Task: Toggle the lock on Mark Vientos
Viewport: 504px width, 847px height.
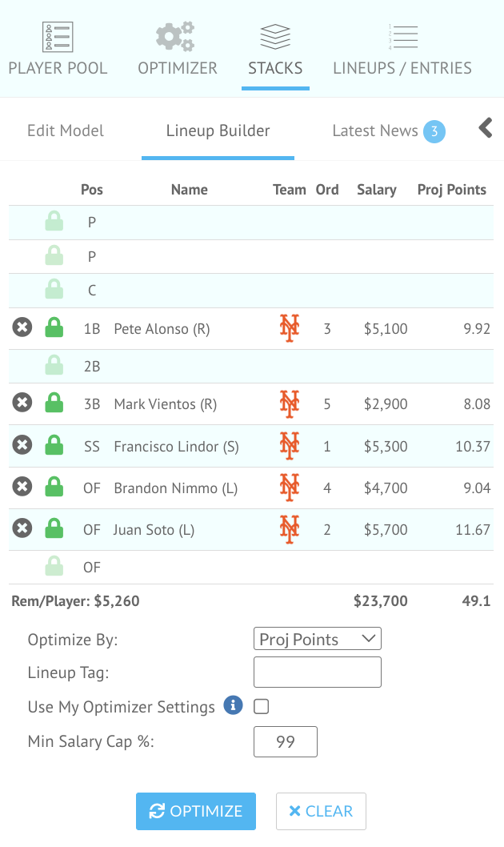Action: pyautogui.click(x=54, y=403)
